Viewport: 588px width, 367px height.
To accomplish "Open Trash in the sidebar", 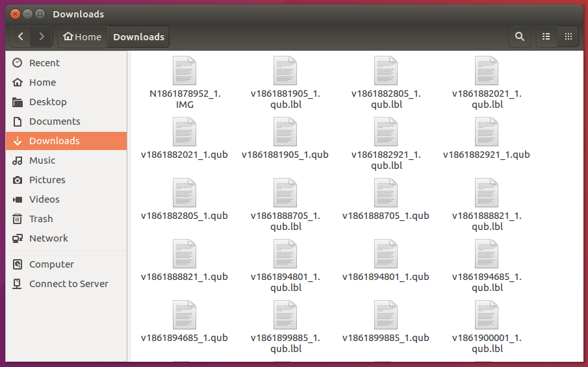I will (x=66, y=219).
